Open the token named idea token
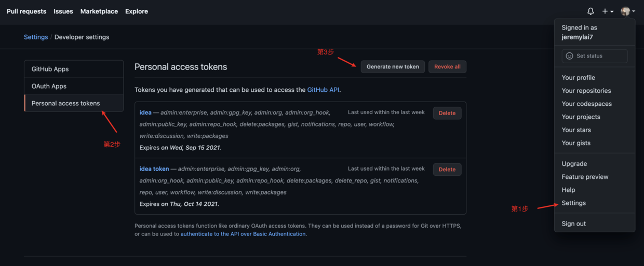Viewport: 644px width, 266px height. point(154,169)
